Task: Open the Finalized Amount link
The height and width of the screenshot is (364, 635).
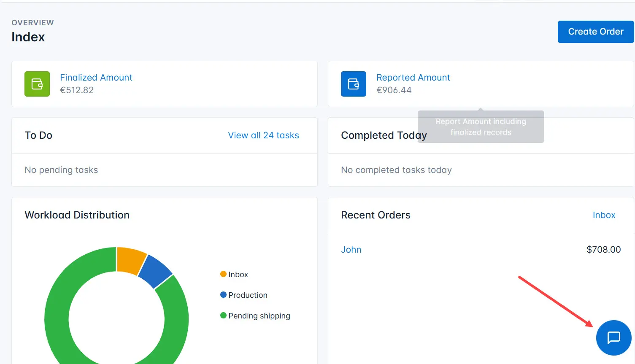Action: click(96, 78)
